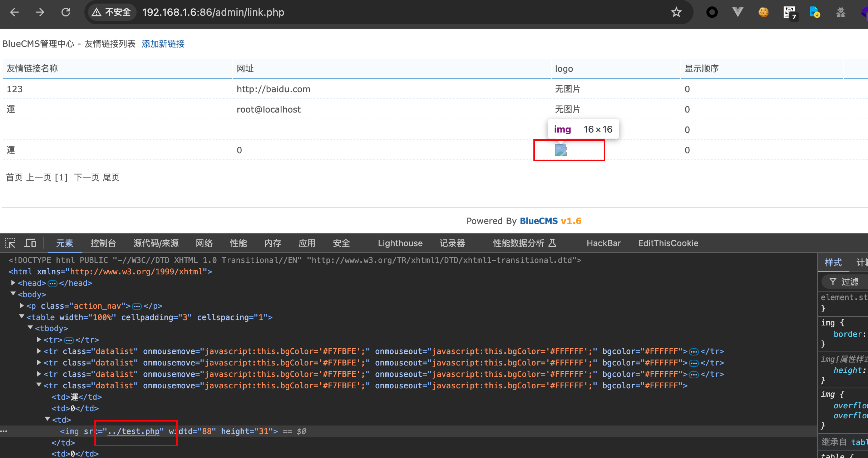Switch to the 安全 tab
The width and height of the screenshot is (868, 458).
341,243
